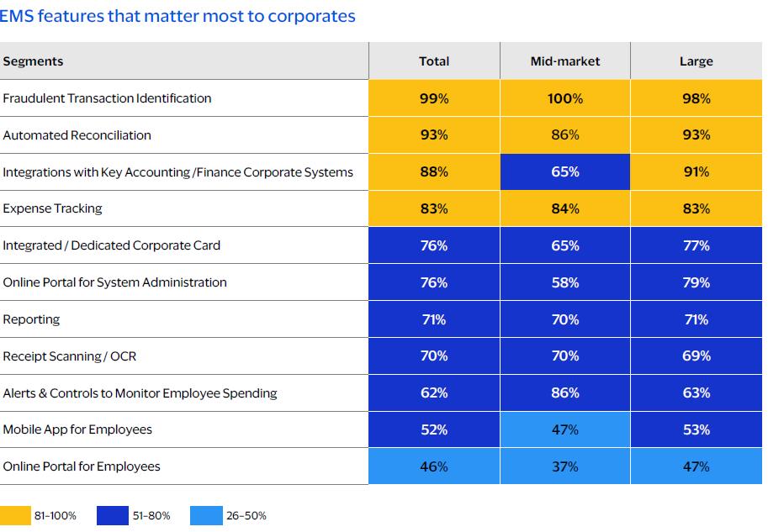
Task: Select the Fraudulent Transaction Identification row label
Action: (107, 98)
